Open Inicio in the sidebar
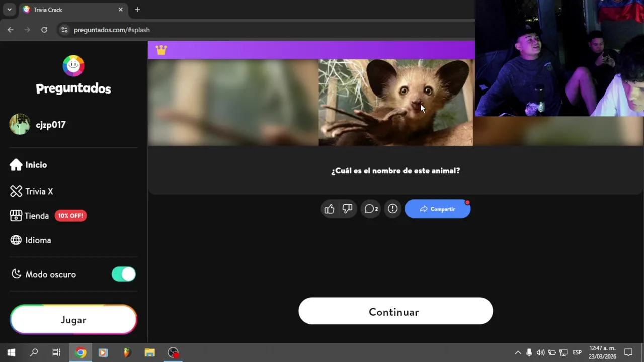Image resolution: width=644 pixels, height=362 pixels. (28, 165)
